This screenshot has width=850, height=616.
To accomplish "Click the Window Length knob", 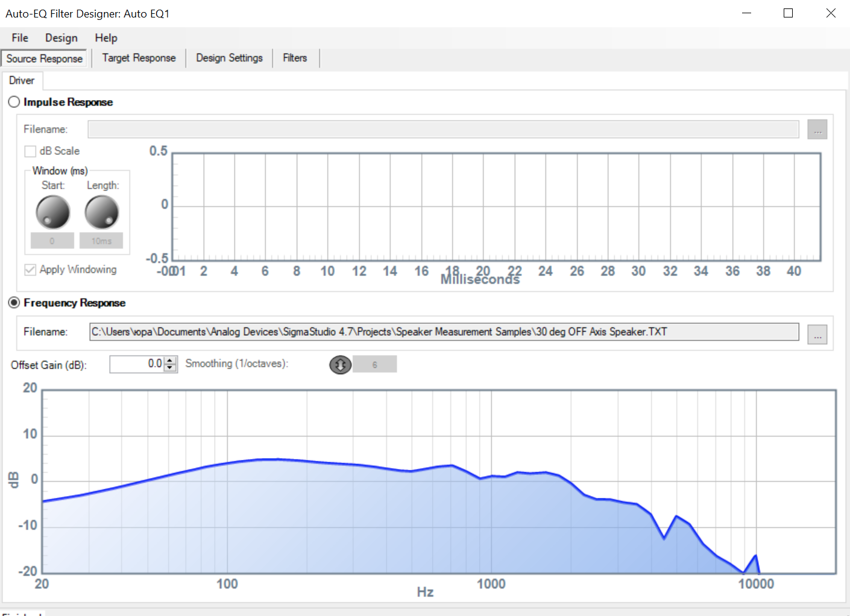I will tap(101, 212).
